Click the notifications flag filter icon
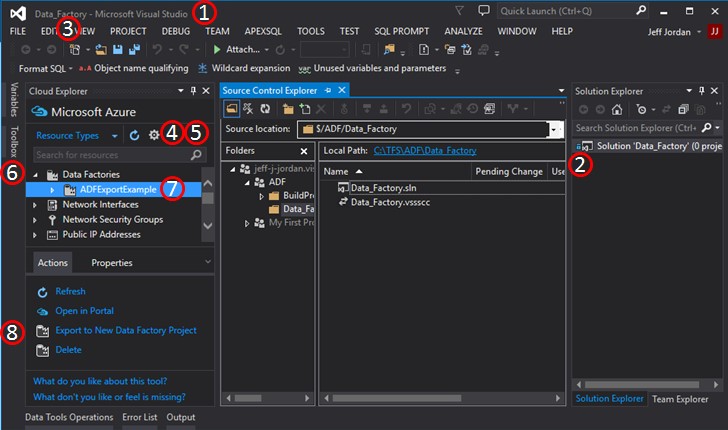The height and width of the screenshot is (430, 728). tap(459, 11)
